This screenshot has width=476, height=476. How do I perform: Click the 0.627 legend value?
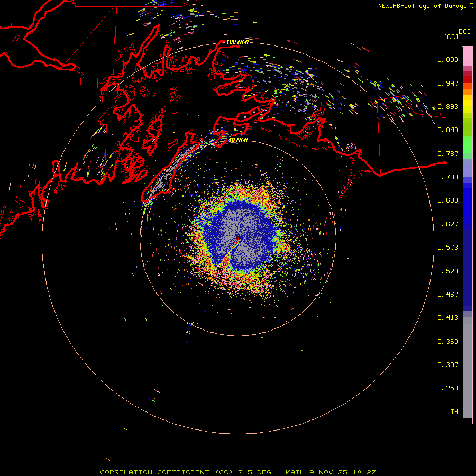point(448,224)
